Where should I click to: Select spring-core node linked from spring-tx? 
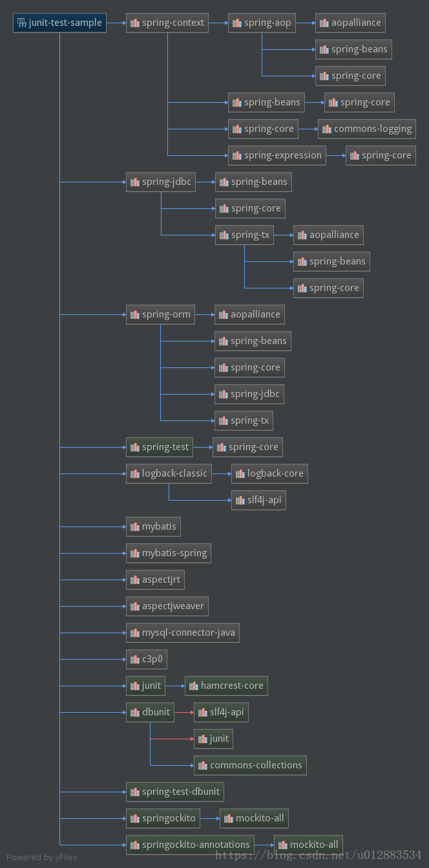click(x=328, y=288)
